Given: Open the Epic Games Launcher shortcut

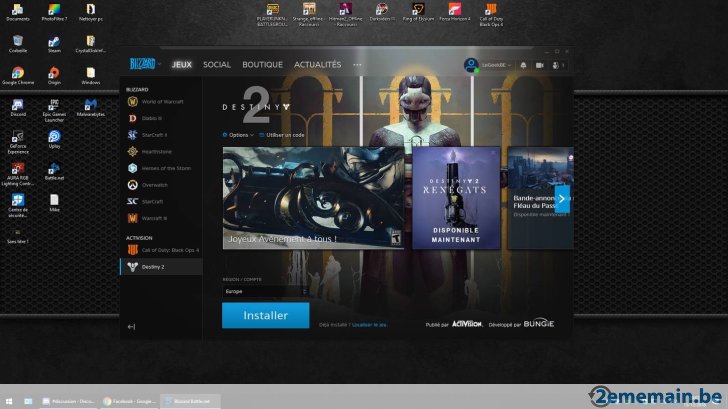Looking at the screenshot, I should click(x=54, y=110).
